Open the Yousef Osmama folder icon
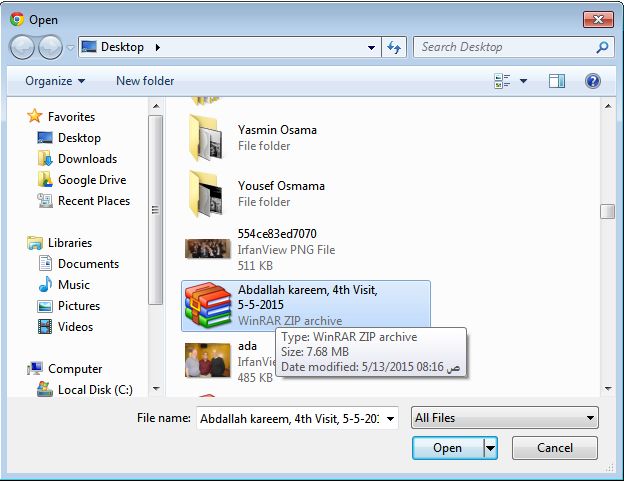This screenshot has height=482, width=624. tap(207, 193)
